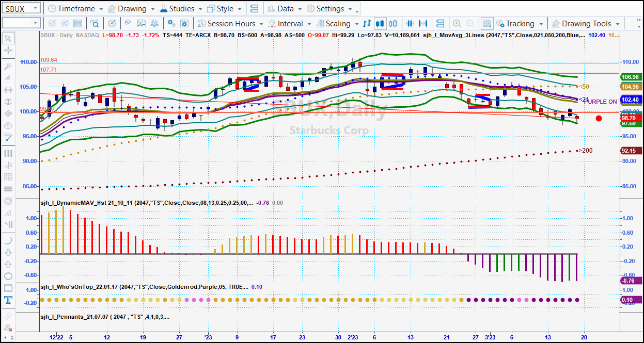The width and height of the screenshot is (644, 343).
Task: Click the red dot marker right of the candles
Action: point(599,119)
